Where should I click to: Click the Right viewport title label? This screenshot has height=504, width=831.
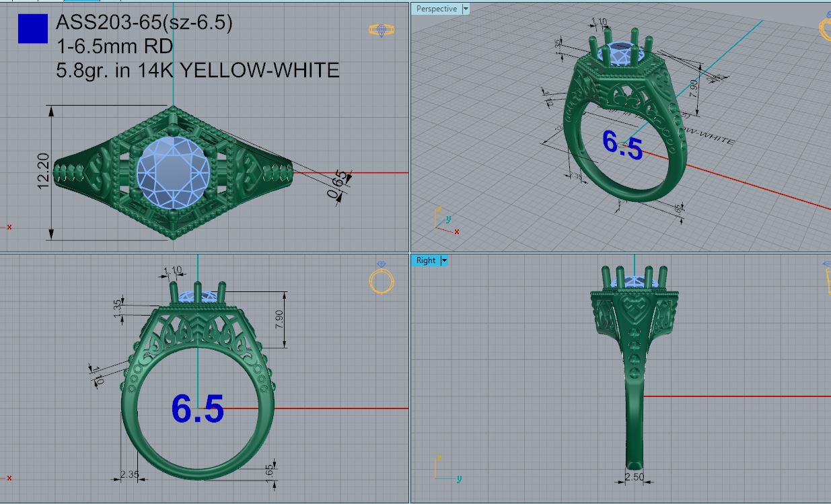pos(425,260)
